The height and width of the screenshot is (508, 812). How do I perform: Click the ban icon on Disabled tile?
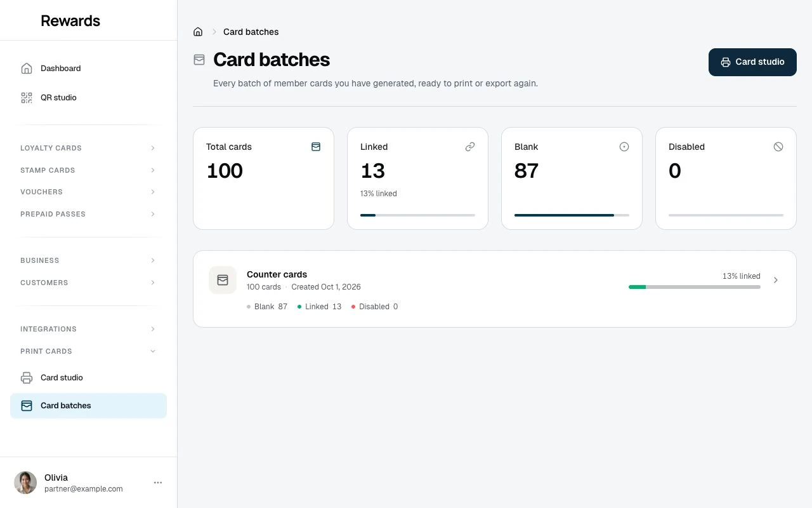click(778, 147)
